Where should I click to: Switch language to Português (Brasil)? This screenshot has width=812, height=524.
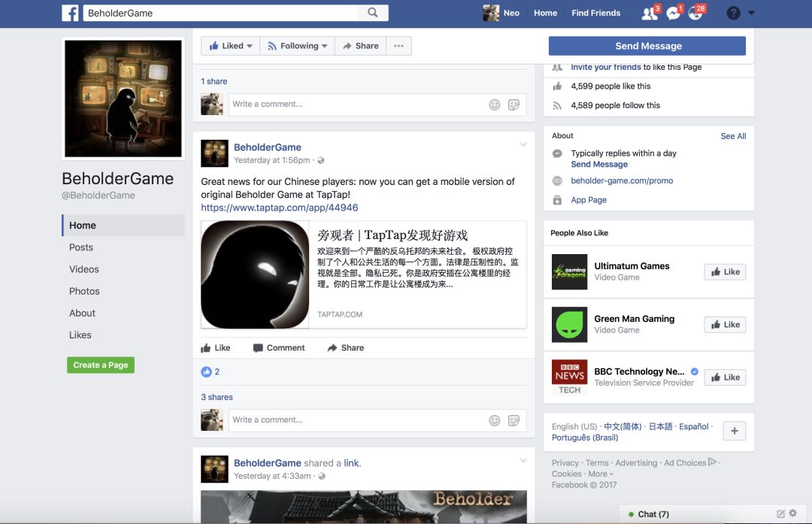585,438
